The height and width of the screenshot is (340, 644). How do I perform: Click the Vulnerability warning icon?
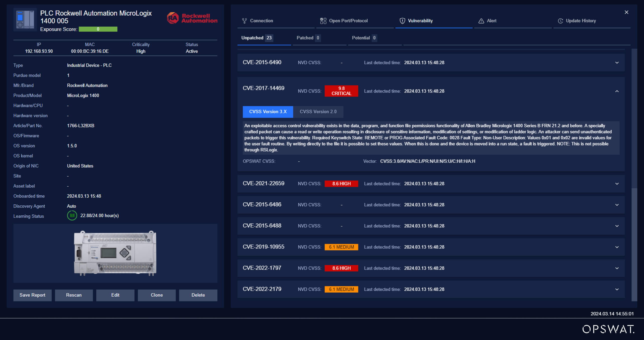402,21
